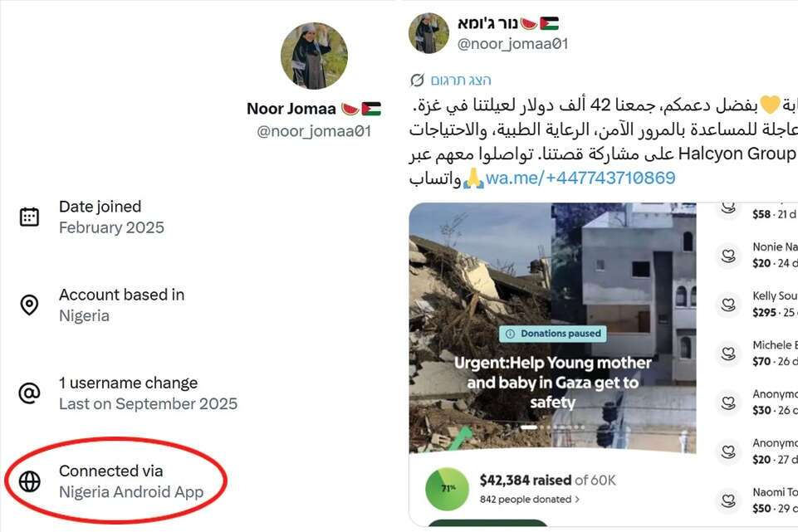
Task: Click the translate icon next to הצג תרגום
Action: pos(417,80)
